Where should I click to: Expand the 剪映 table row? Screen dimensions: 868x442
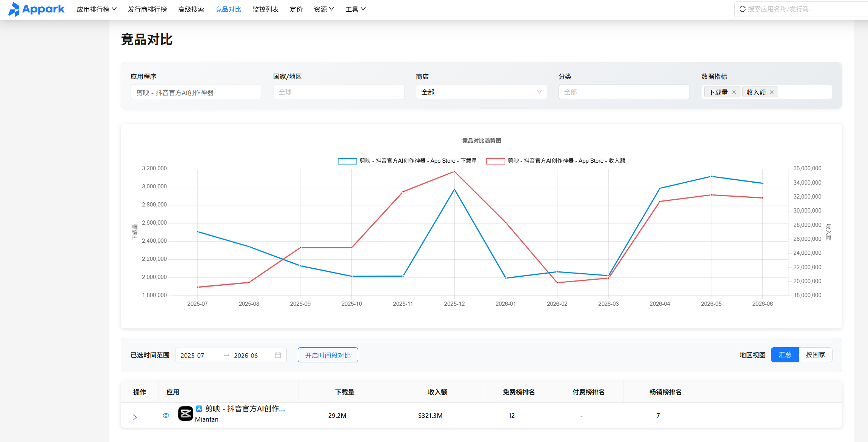pyautogui.click(x=135, y=417)
